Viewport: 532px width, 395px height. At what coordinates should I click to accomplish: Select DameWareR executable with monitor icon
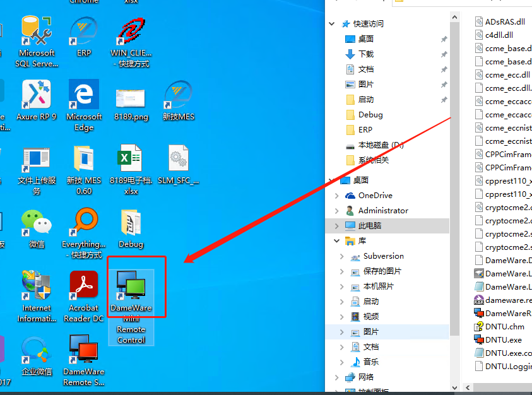pos(503,313)
